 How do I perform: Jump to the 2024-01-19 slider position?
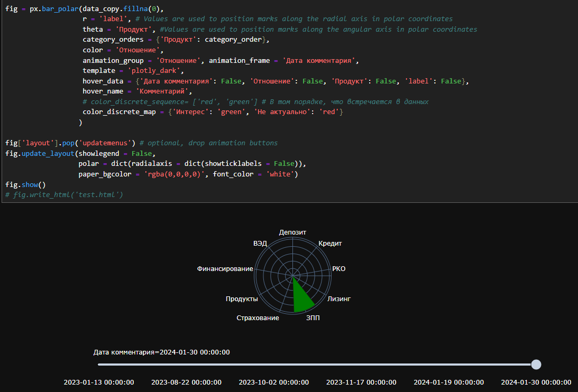(x=449, y=382)
